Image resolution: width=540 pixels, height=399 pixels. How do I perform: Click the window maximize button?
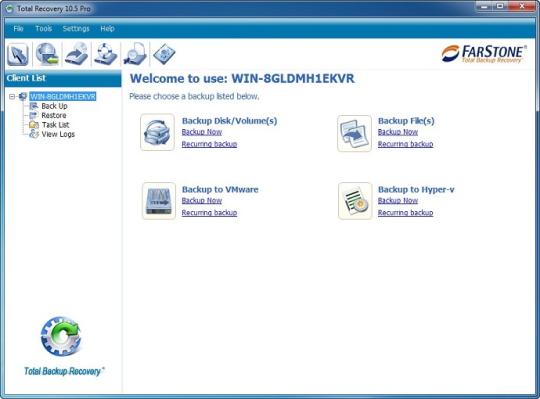[x=500, y=6]
